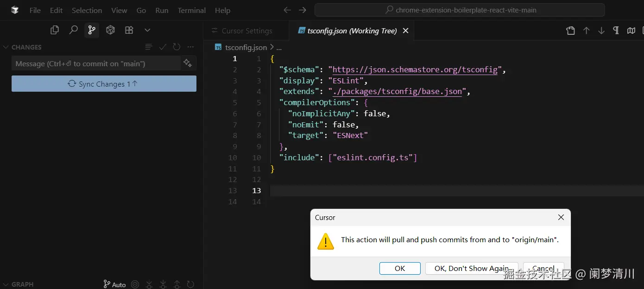Toggle whitespace paragraph-mark icon
The height and width of the screenshot is (289, 644).
point(616,31)
